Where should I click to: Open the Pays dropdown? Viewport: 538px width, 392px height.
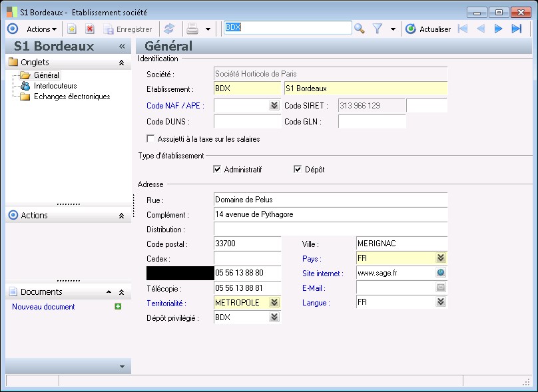tap(440, 258)
